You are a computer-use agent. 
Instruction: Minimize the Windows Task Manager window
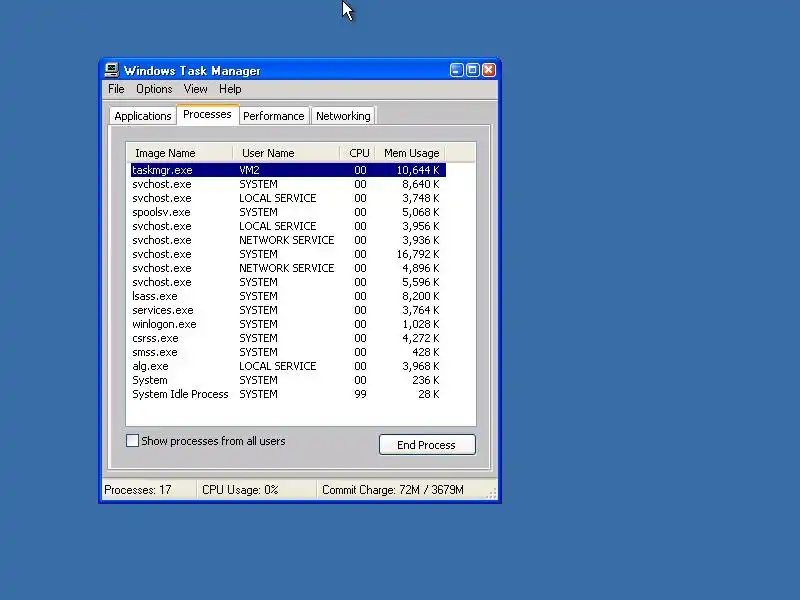point(456,70)
